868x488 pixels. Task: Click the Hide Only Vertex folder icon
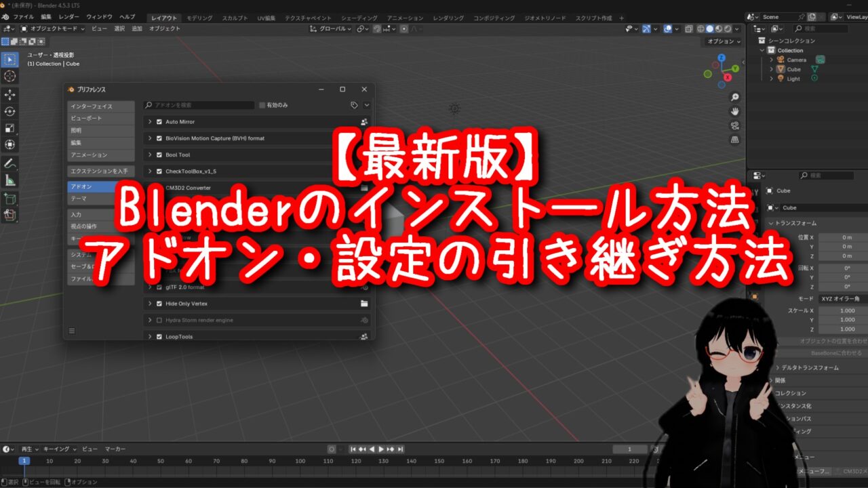point(364,304)
